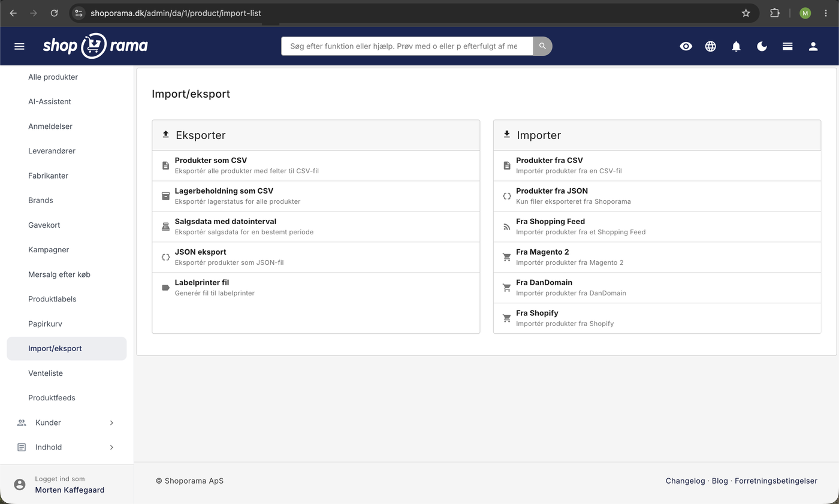Toggle dark mode moon icon
The width and height of the screenshot is (839, 504).
[x=762, y=46]
